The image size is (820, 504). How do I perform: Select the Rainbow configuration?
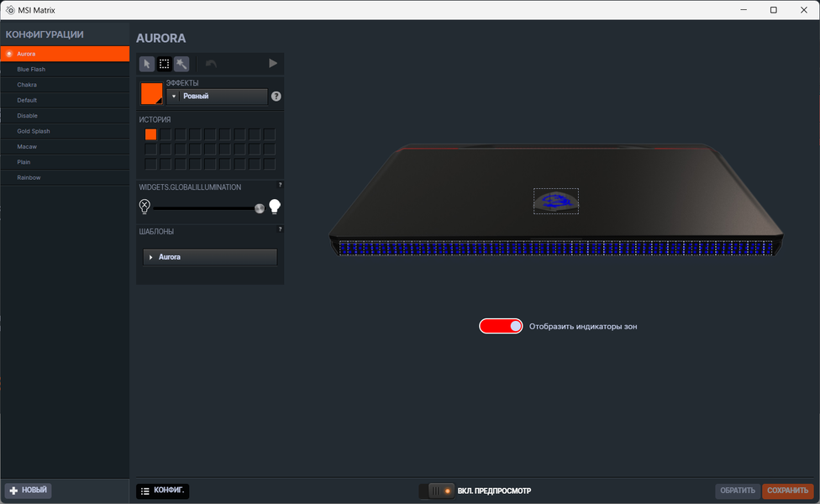(65, 178)
